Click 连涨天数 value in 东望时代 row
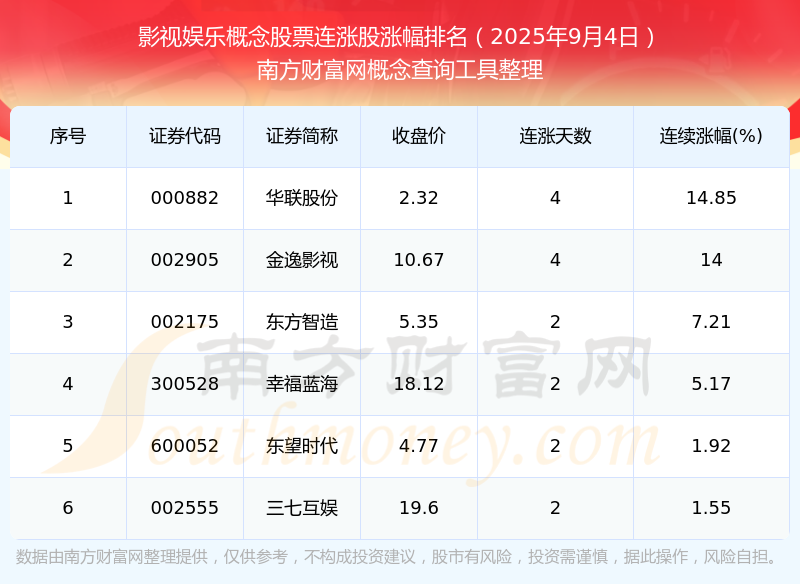800x584 pixels. click(x=556, y=446)
